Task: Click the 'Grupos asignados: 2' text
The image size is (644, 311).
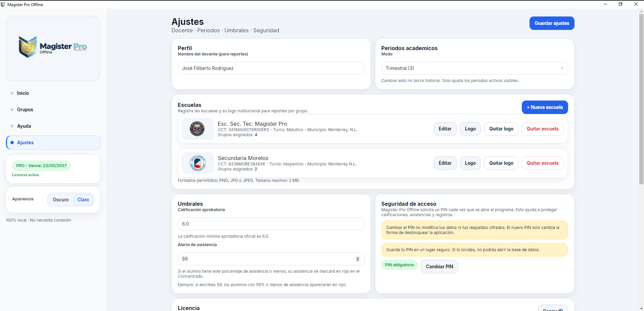Action: [x=237, y=169]
